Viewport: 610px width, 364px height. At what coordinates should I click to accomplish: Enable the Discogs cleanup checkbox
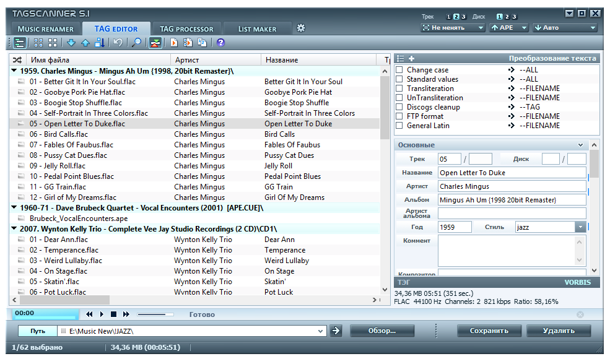399,107
